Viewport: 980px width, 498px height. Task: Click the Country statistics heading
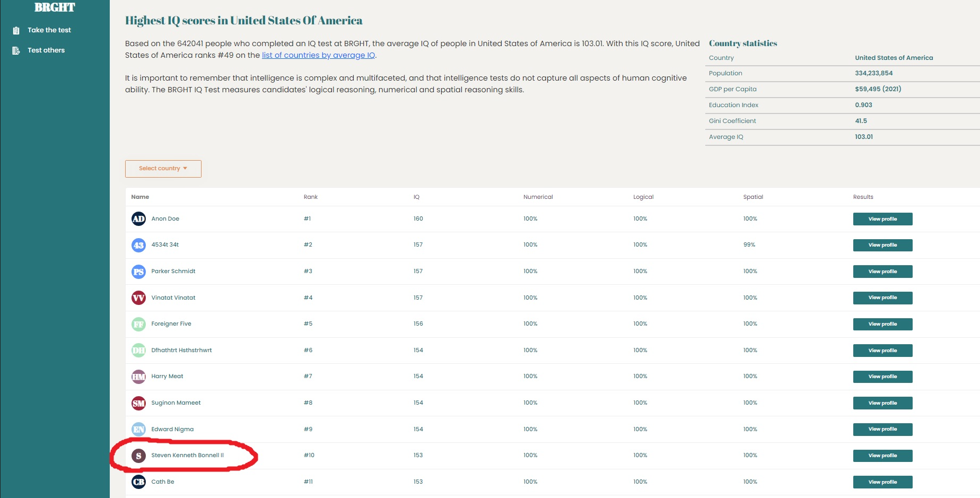(743, 43)
